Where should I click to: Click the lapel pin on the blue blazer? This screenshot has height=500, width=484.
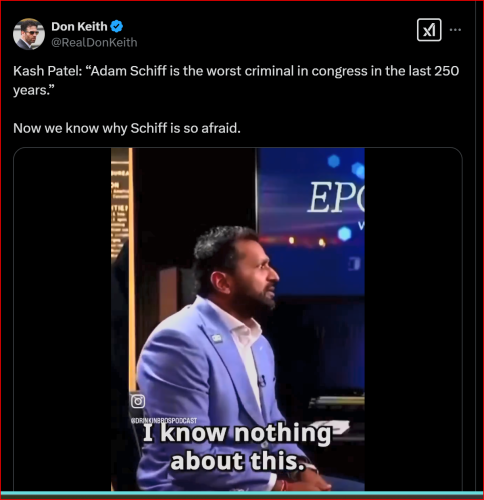click(x=217, y=338)
